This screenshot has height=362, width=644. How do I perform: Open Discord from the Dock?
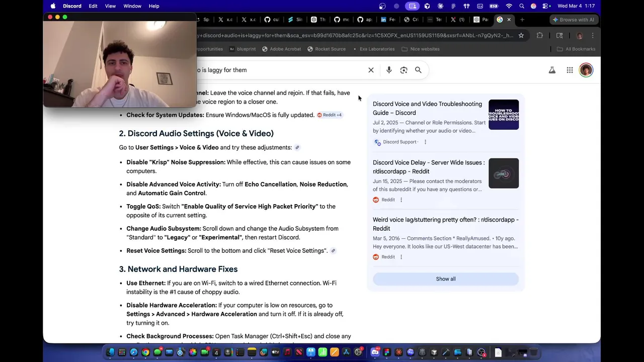pyautogui.click(x=375, y=352)
